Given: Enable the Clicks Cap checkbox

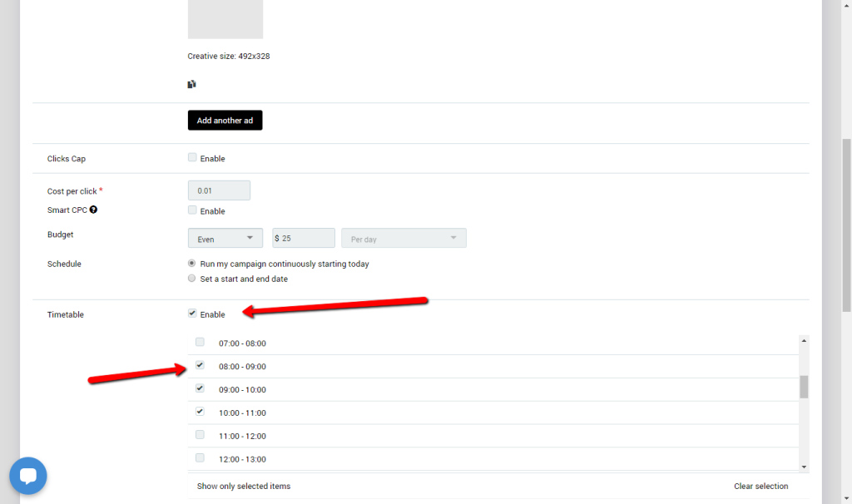Looking at the screenshot, I should tap(193, 158).
